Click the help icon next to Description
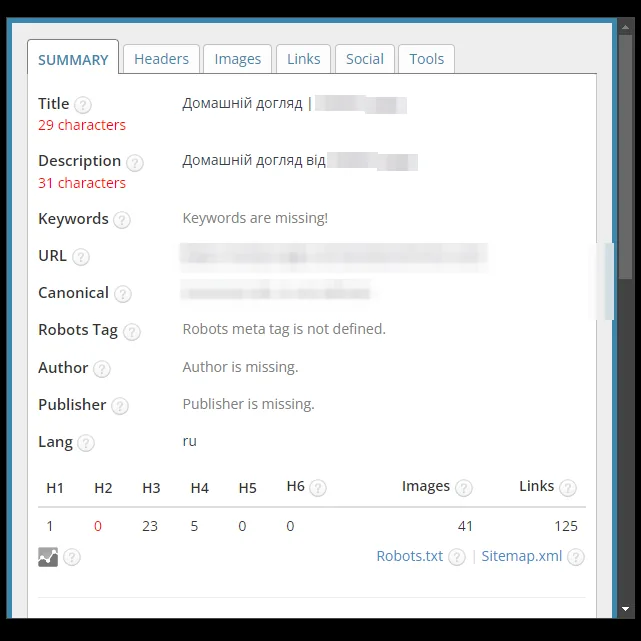This screenshot has height=641, width=641. pyautogui.click(x=134, y=163)
